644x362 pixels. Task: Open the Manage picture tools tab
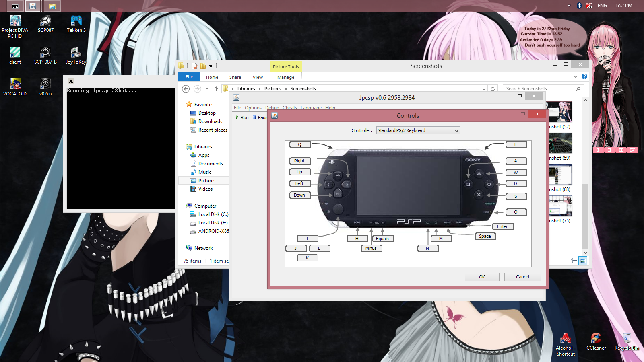(286, 77)
